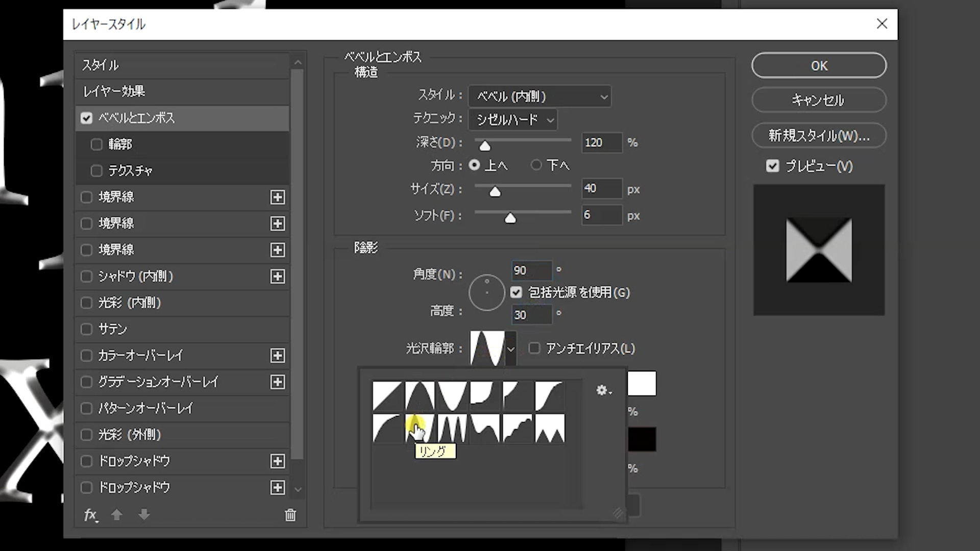Click the 新規スタイル button

[819, 135]
